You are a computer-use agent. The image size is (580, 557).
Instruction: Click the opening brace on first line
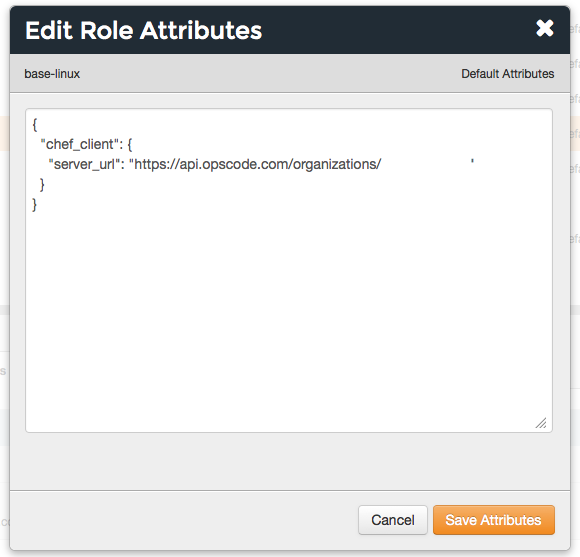coord(35,124)
